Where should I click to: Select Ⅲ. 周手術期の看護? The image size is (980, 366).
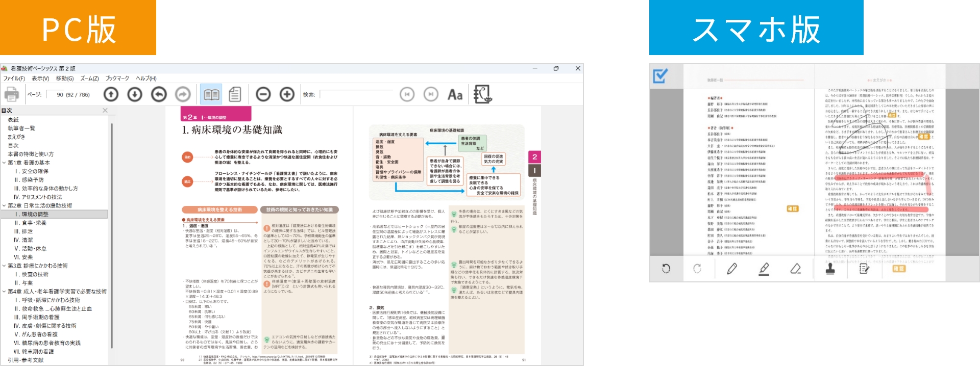[x=37, y=317]
